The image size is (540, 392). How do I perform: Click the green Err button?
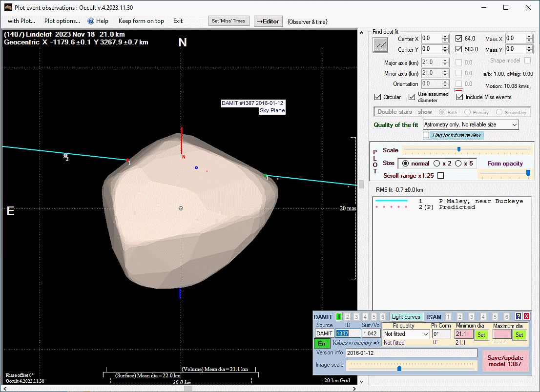321,343
